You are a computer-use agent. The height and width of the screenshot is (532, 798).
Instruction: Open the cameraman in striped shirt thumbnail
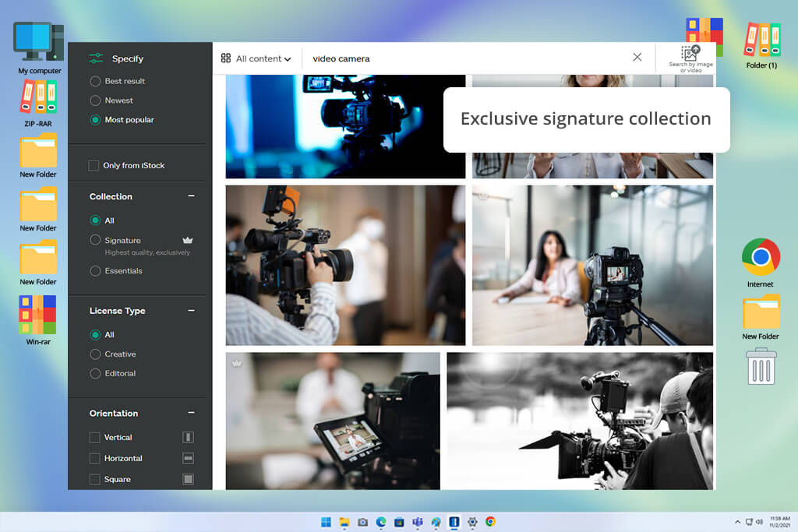(345, 266)
